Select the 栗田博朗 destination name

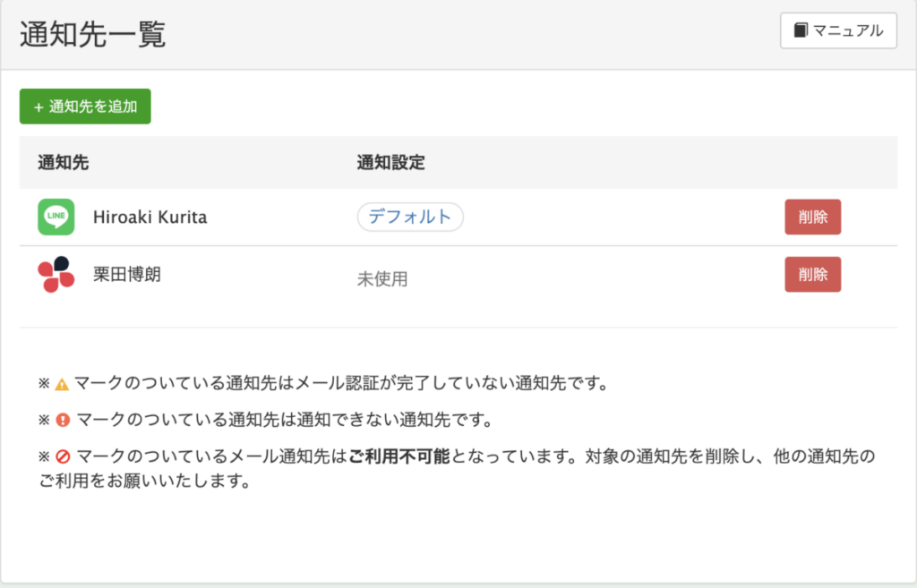[127, 274]
